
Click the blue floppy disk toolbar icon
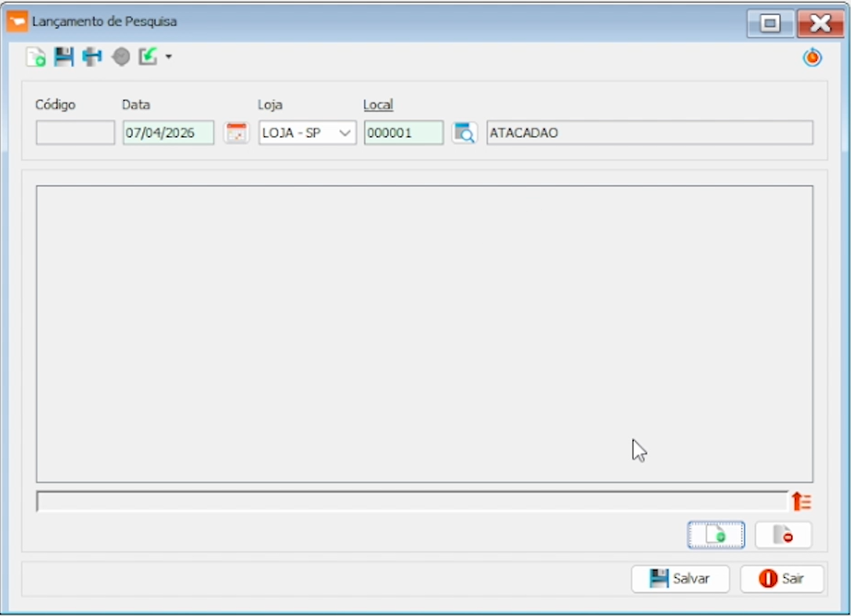pos(64,57)
